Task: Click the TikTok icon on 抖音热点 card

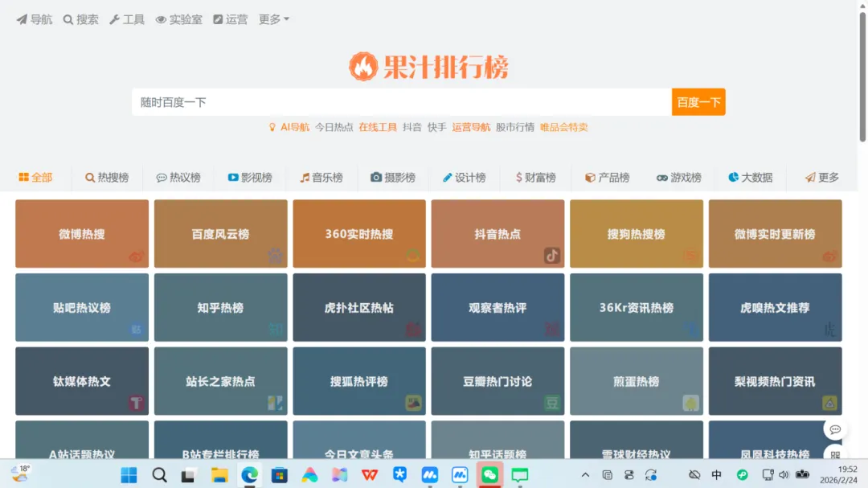Action: click(552, 256)
